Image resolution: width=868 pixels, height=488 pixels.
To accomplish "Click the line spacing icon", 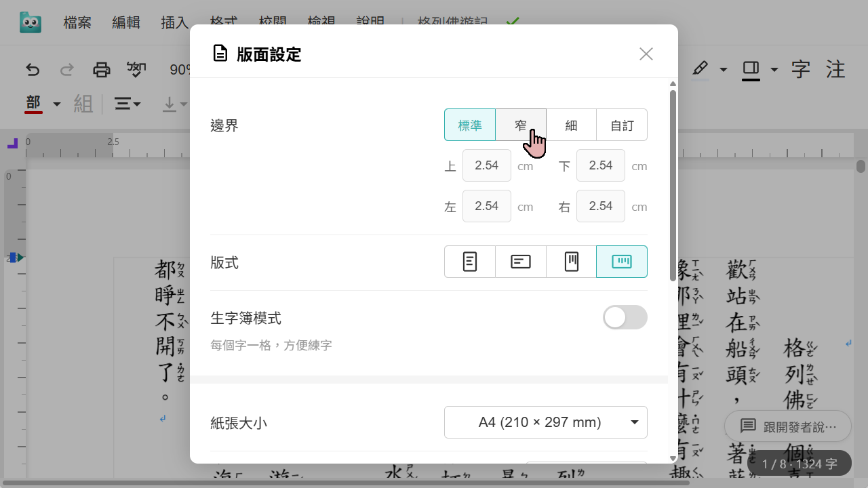I will click(122, 104).
